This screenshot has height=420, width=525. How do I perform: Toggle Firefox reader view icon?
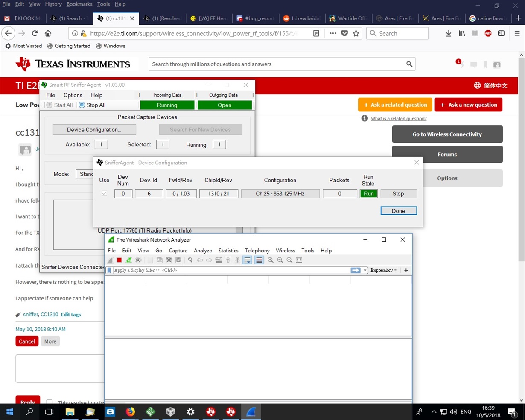pos(316,33)
